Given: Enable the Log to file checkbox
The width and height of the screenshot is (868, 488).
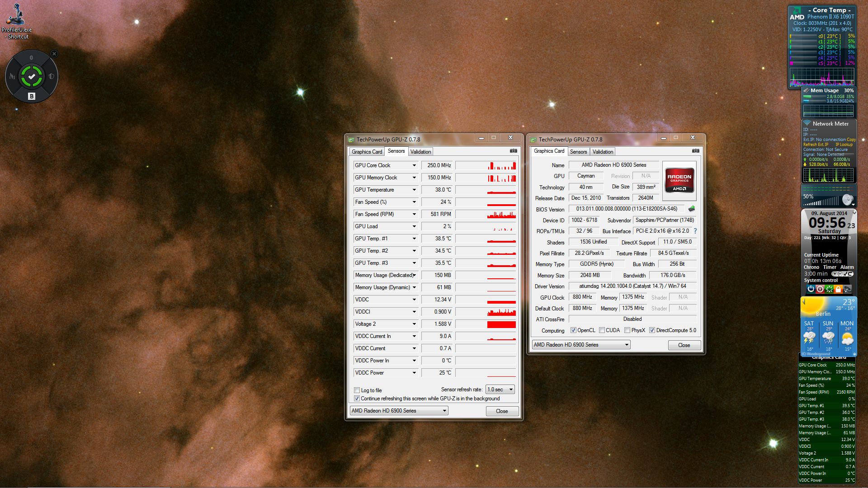Looking at the screenshot, I should click(x=357, y=390).
